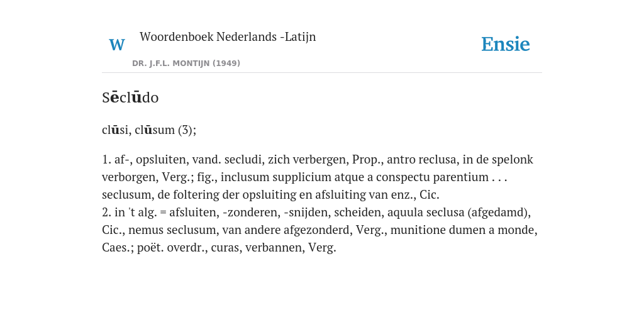Click author DR. J.F.L. MONTIJN (1949)
The image size is (644, 322).
(186, 64)
